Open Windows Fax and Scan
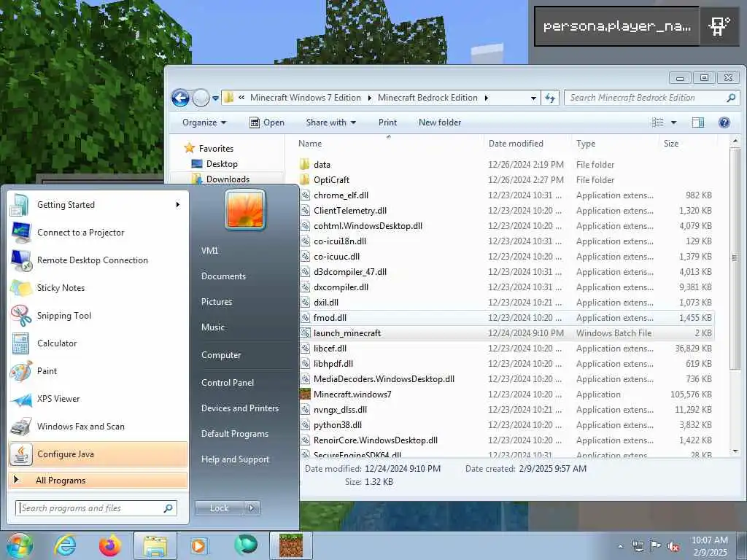Image resolution: width=747 pixels, height=560 pixels. tap(98, 426)
